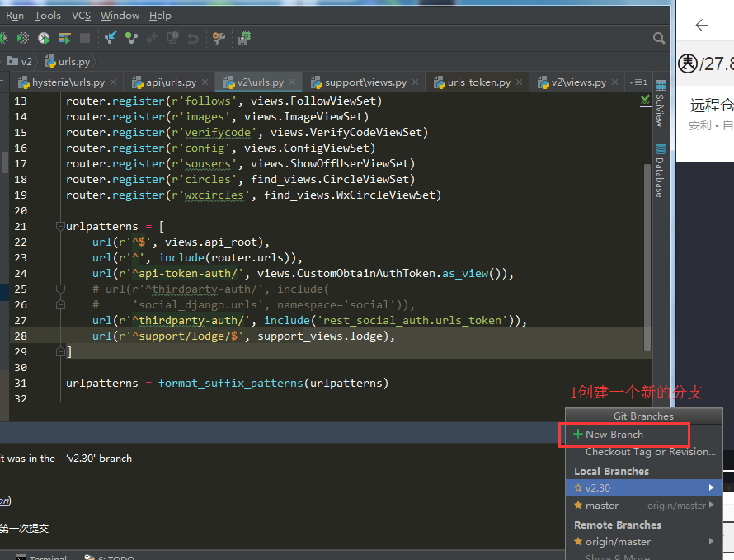Click the Search Everywhere magnifier icon
The image size is (734, 560).
(659, 38)
